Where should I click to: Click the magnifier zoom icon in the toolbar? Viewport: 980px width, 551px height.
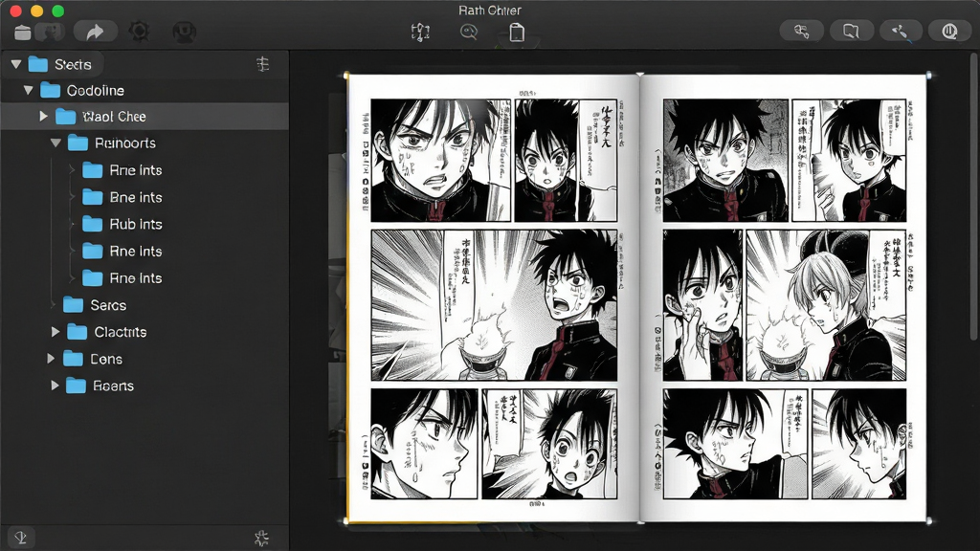coord(469,32)
